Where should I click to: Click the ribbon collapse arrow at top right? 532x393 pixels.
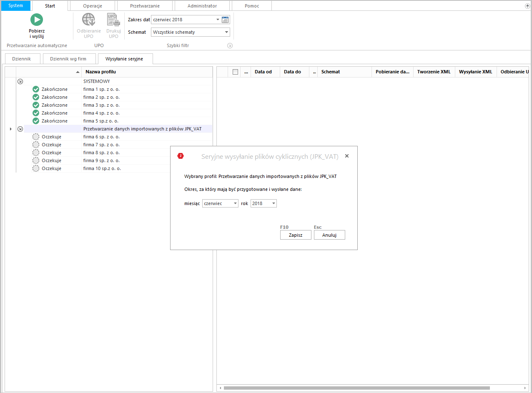pos(527,6)
